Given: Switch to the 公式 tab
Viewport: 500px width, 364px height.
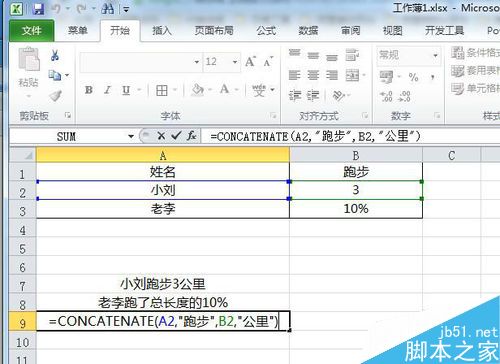Looking at the screenshot, I should 266,31.
